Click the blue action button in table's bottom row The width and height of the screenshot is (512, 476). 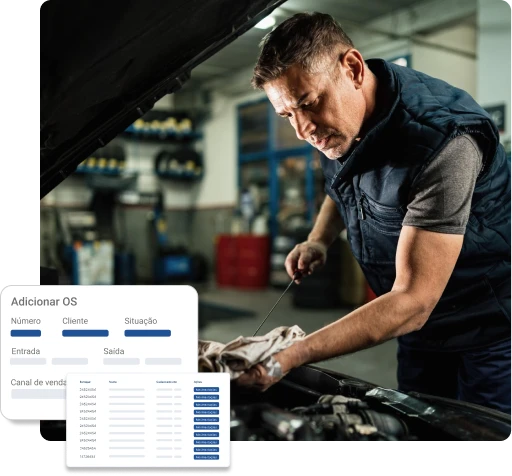tap(206, 457)
